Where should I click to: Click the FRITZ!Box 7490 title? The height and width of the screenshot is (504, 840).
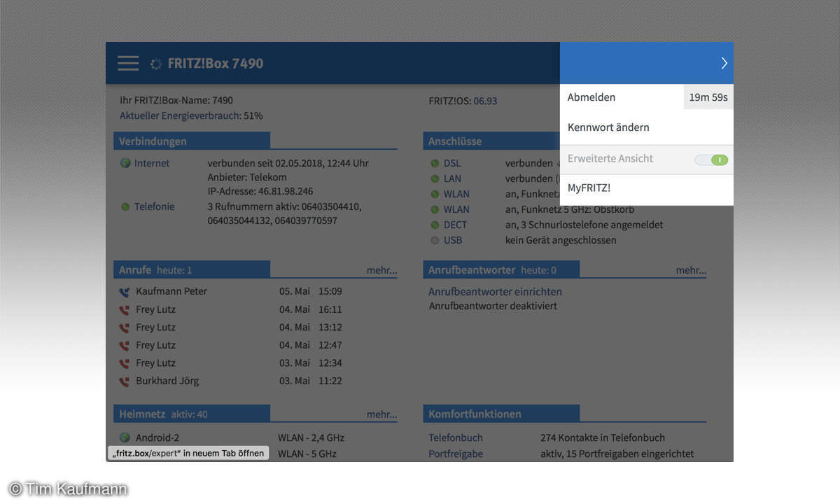coord(216,63)
